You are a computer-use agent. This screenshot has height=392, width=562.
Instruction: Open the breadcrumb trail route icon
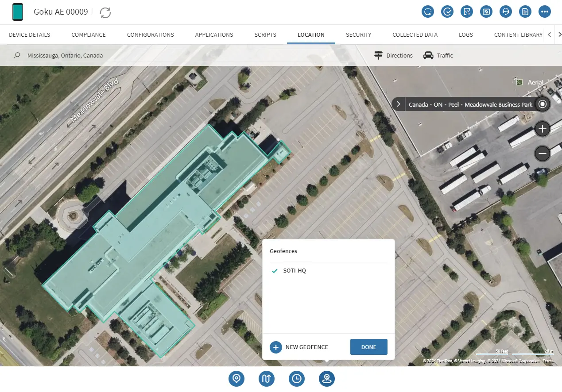(267, 379)
